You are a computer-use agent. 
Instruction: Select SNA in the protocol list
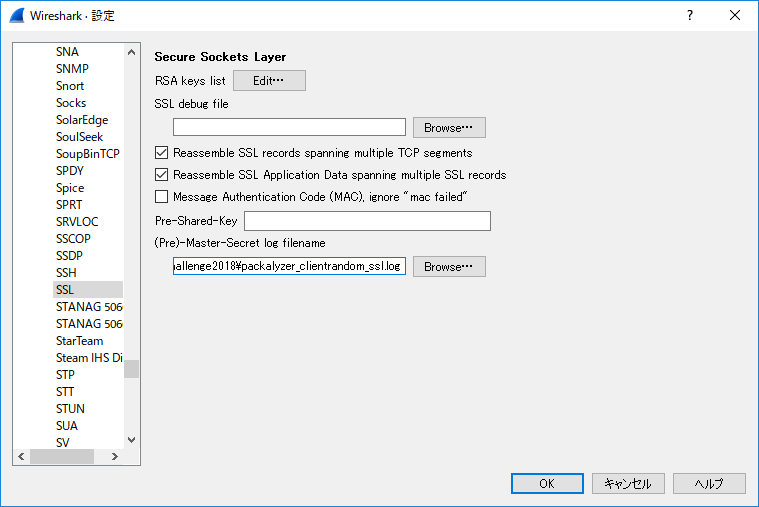point(67,52)
